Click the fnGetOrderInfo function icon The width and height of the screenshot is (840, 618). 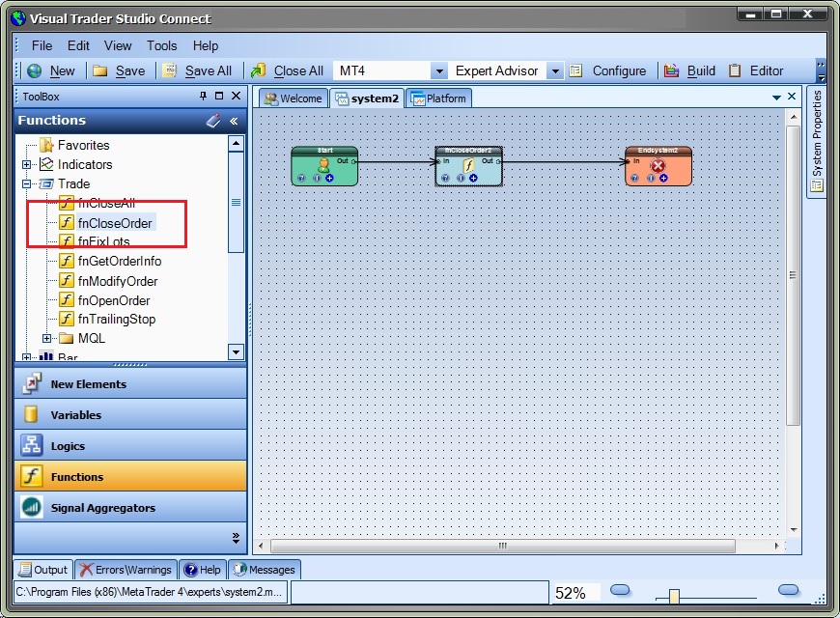66,261
